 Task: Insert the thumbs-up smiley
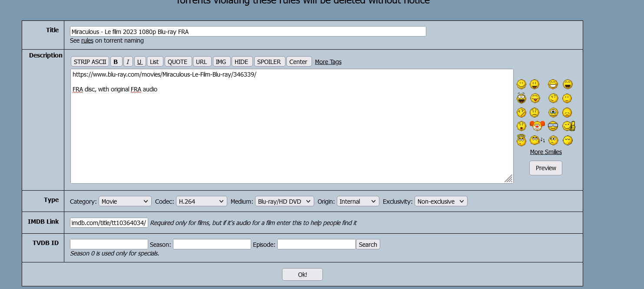[x=568, y=126]
